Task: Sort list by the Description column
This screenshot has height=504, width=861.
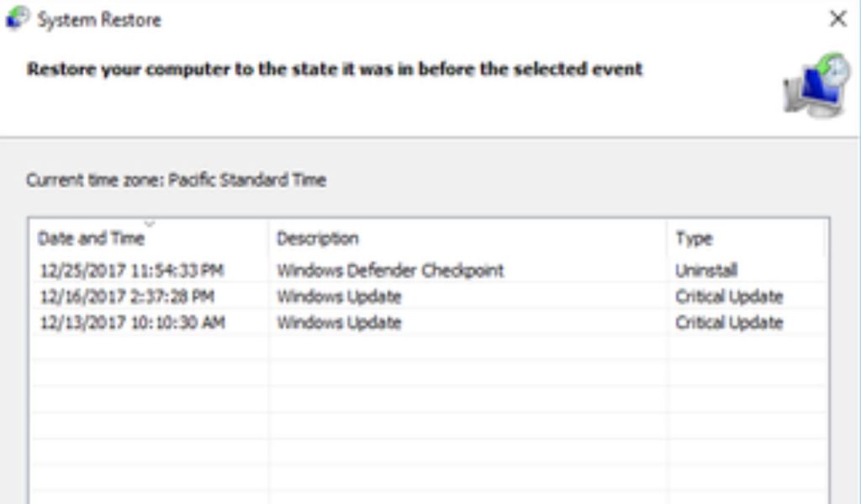Action: click(x=318, y=239)
